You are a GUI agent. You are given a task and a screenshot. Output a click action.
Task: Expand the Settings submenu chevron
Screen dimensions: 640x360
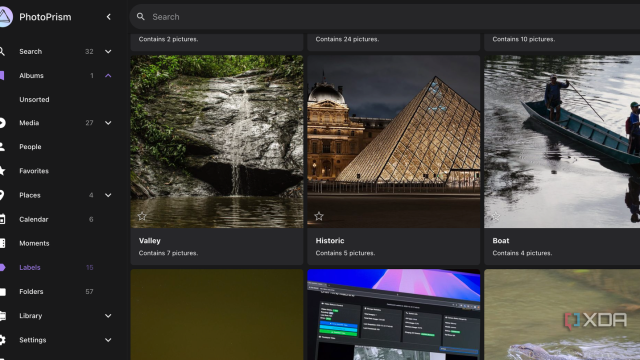108,340
